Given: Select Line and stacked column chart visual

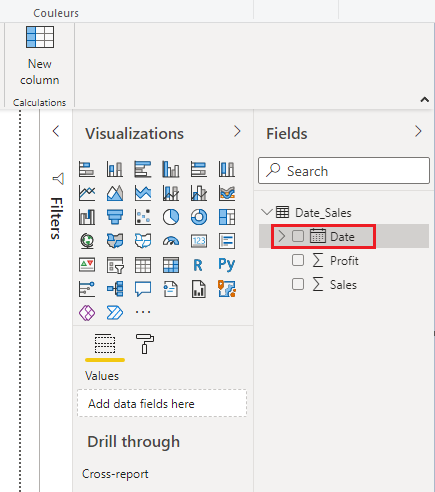Looking at the screenshot, I should click(171, 193).
